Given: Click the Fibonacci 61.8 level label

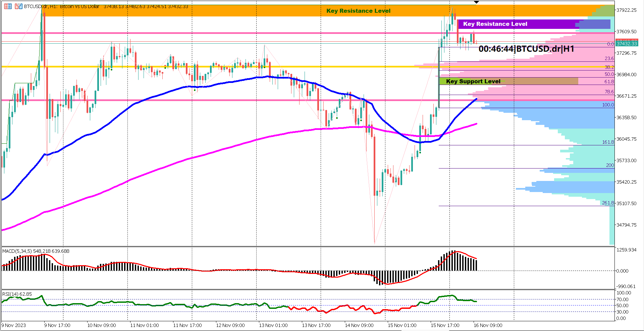Looking at the screenshot, I should pos(609,82).
